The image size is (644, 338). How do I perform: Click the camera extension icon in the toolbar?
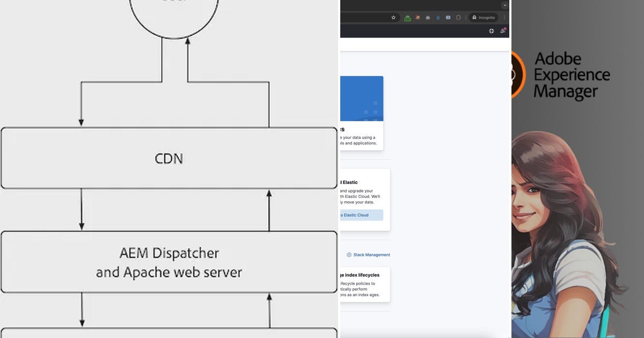click(x=428, y=18)
